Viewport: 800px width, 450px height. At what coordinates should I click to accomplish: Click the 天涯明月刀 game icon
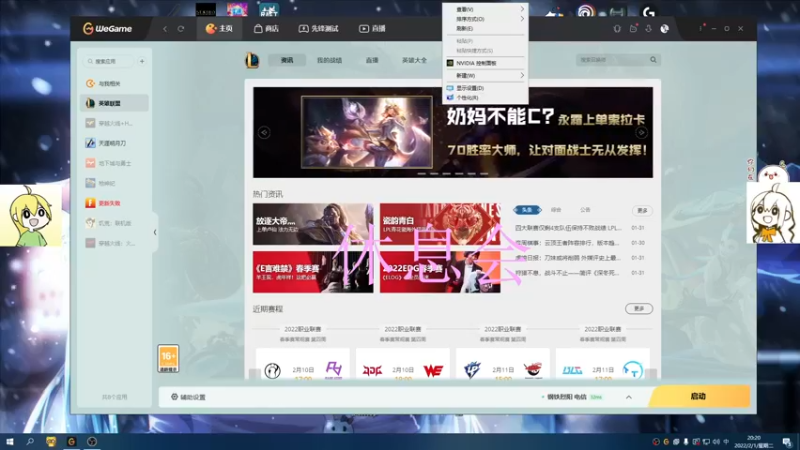point(90,143)
